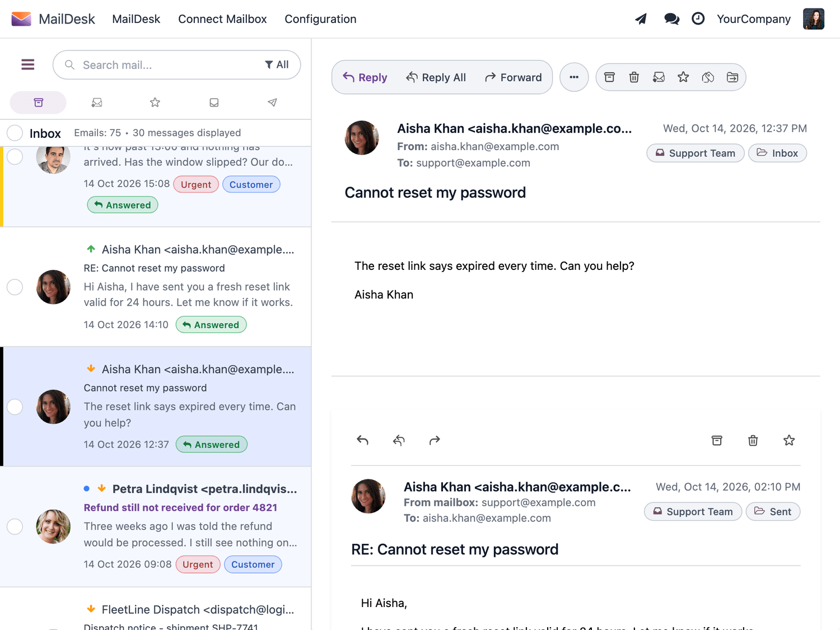840x630 pixels.
Task: Reply all using icon in second message
Action: 399,440
